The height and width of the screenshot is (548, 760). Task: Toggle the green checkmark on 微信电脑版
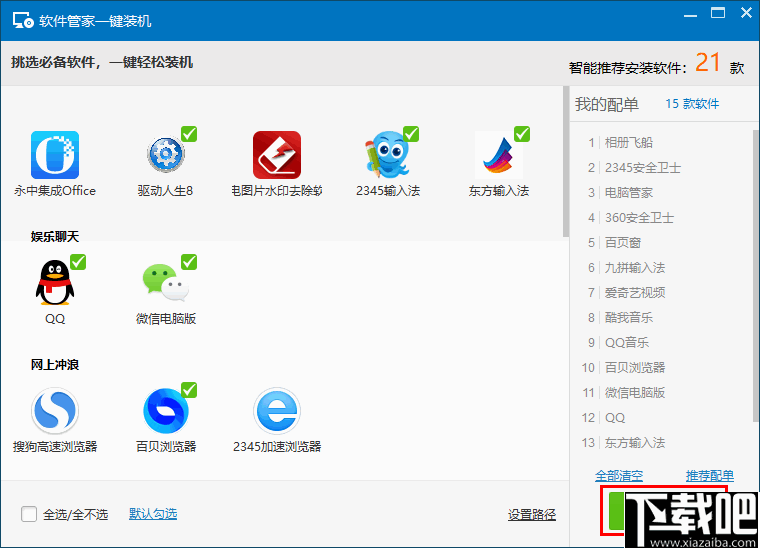point(189,262)
